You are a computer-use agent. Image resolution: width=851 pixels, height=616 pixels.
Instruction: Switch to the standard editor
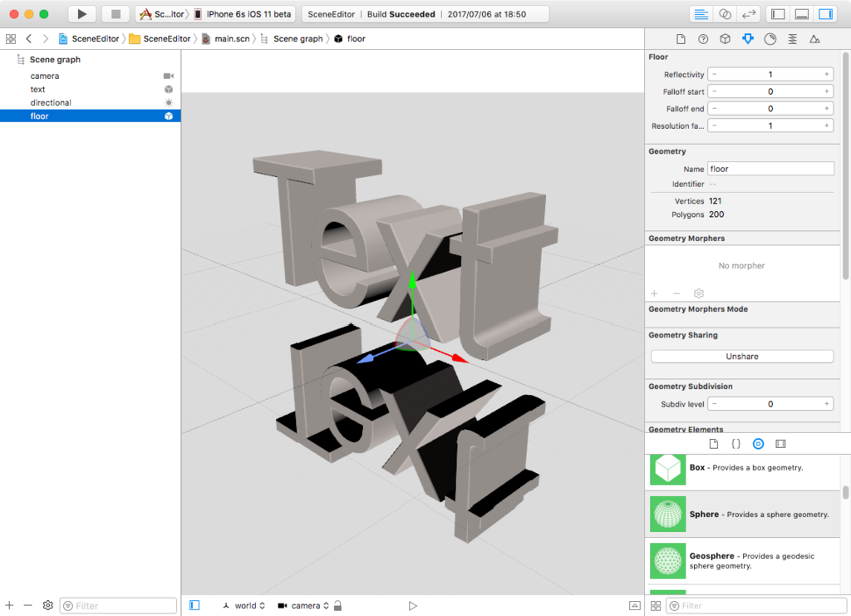(x=701, y=14)
